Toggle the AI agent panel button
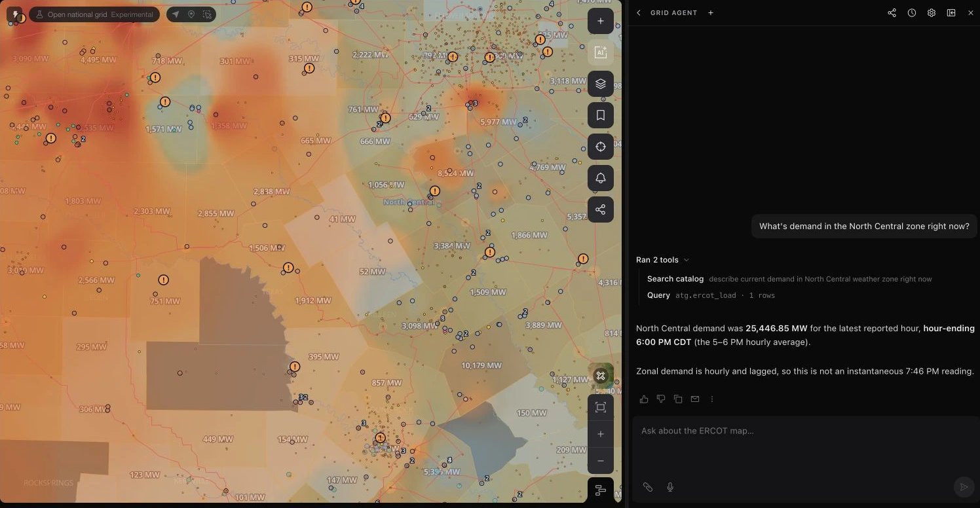Viewport: 980px width, 508px height. click(601, 52)
